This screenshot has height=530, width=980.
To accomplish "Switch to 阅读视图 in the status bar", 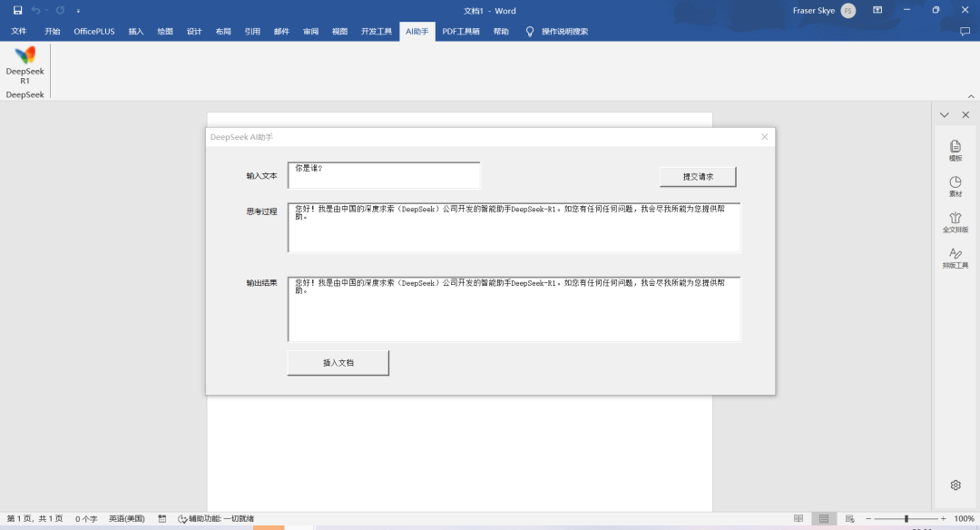I will click(x=797, y=518).
